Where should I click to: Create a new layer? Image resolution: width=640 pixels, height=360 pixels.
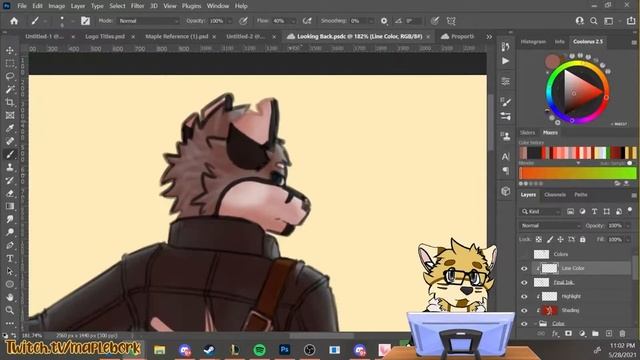(609, 333)
